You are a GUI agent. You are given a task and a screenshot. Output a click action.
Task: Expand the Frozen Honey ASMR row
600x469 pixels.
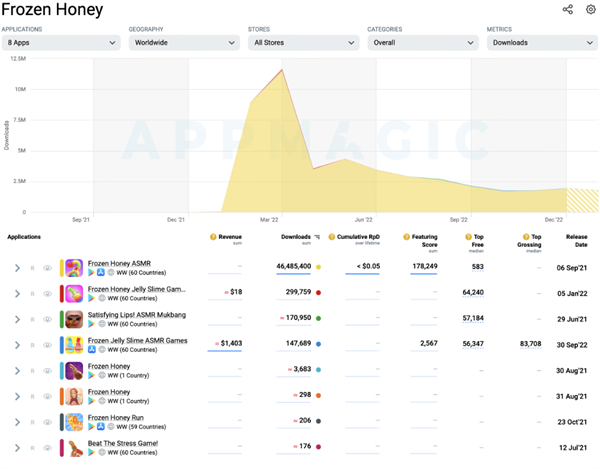pyautogui.click(x=17, y=268)
